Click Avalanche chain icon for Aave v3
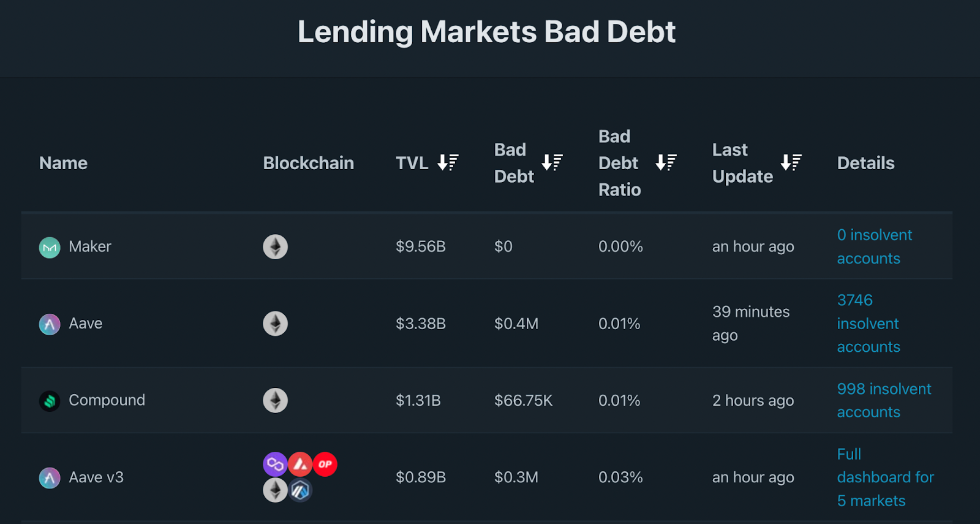The width and height of the screenshot is (980, 524). (x=300, y=464)
